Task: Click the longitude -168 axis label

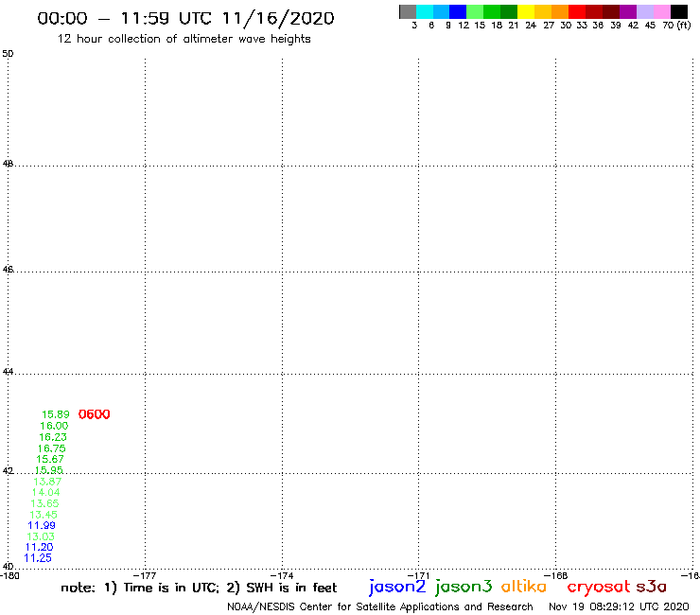Action: (556, 575)
